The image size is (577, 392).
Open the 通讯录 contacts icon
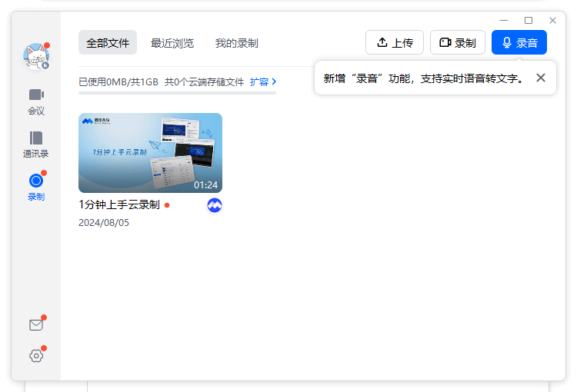click(36, 144)
